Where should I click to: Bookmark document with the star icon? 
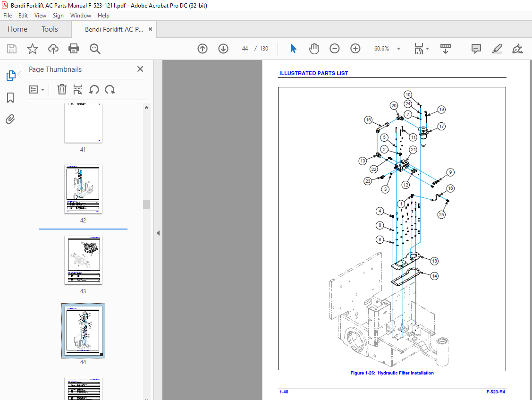(33, 49)
